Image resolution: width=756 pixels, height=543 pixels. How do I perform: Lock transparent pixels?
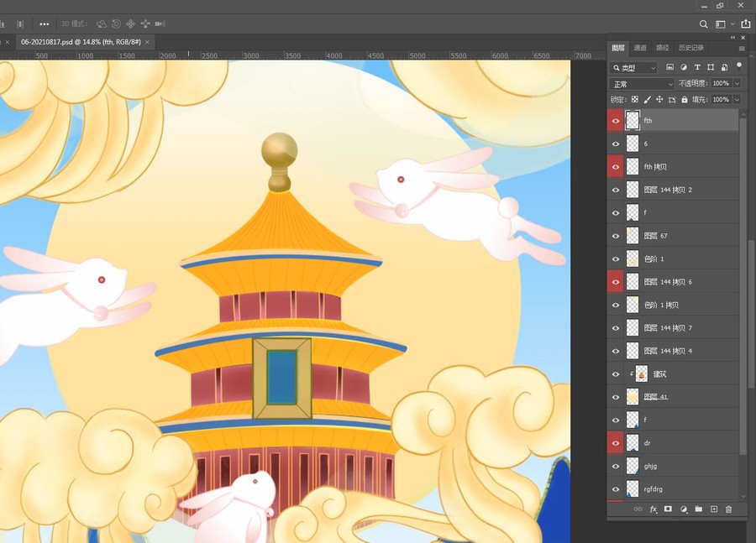click(635, 99)
